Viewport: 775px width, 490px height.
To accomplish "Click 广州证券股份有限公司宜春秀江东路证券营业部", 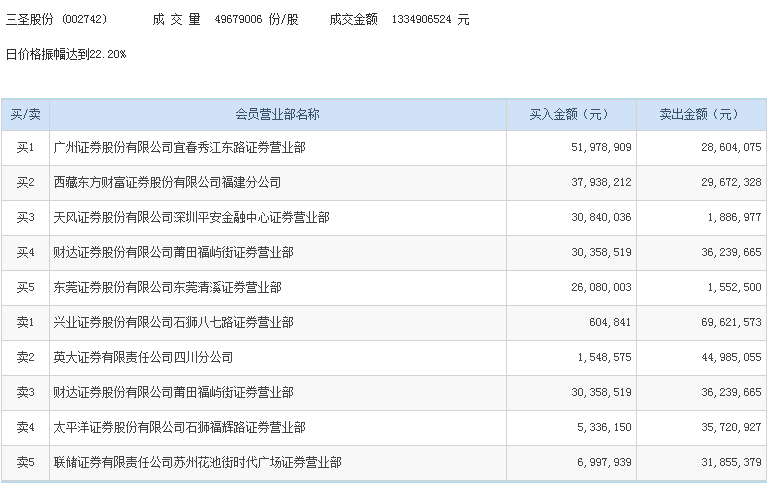I will (179, 148).
